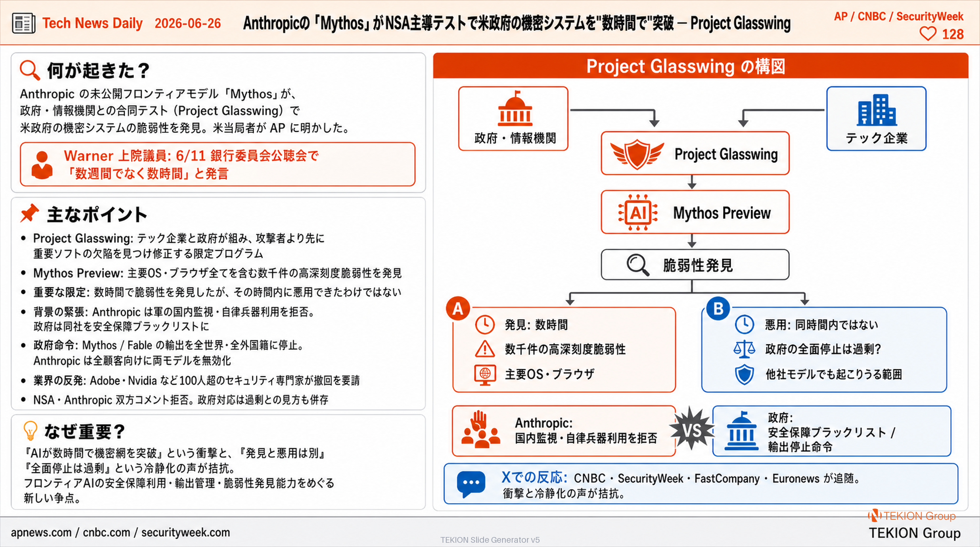Click the AI chip icon beside Mythos Preview
Screen dimensions: 980x547
tap(638, 213)
